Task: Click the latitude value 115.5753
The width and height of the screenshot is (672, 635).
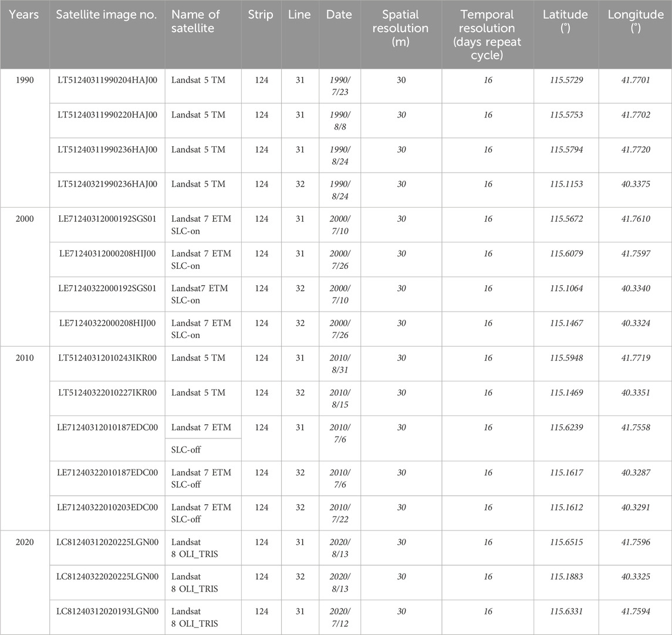Action: [x=566, y=115]
